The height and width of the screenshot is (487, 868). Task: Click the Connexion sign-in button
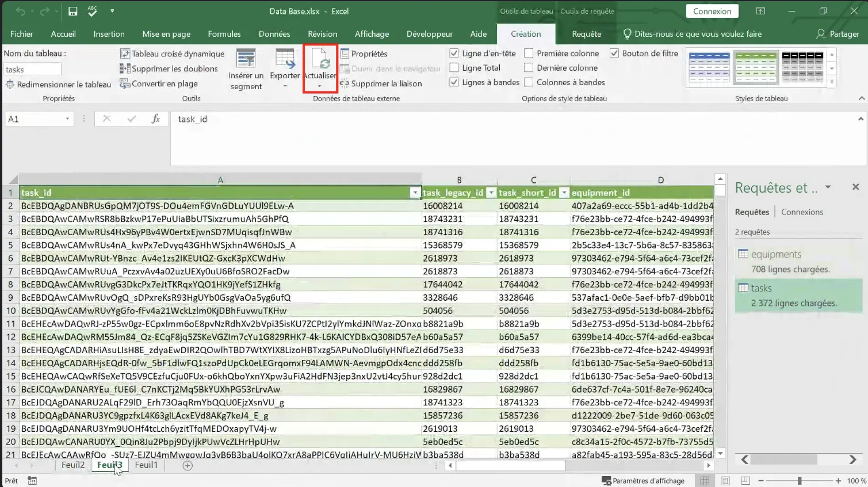(x=712, y=11)
